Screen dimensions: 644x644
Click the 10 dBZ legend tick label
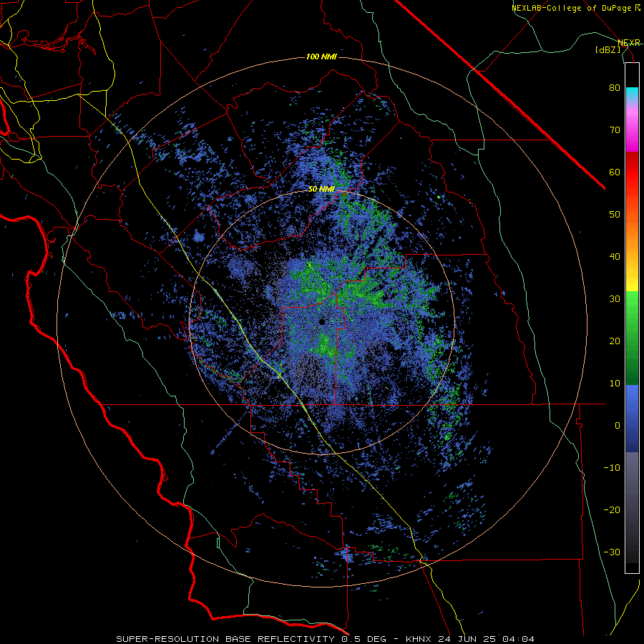tap(615, 384)
